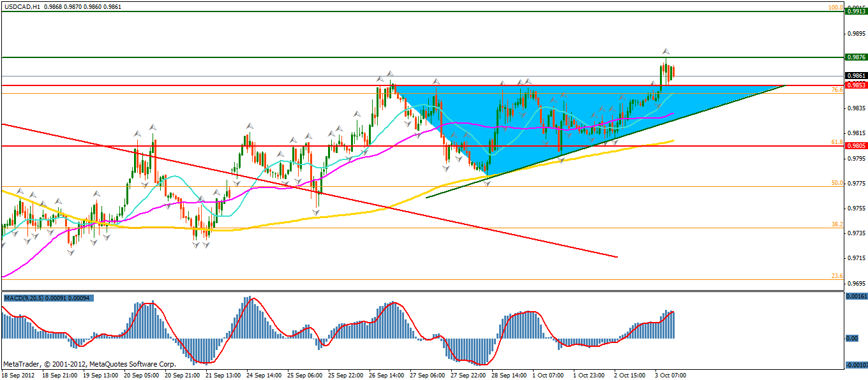Click the MetaTrader copyright text
This screenshot has height=380, width=868.
pos(89,365)
